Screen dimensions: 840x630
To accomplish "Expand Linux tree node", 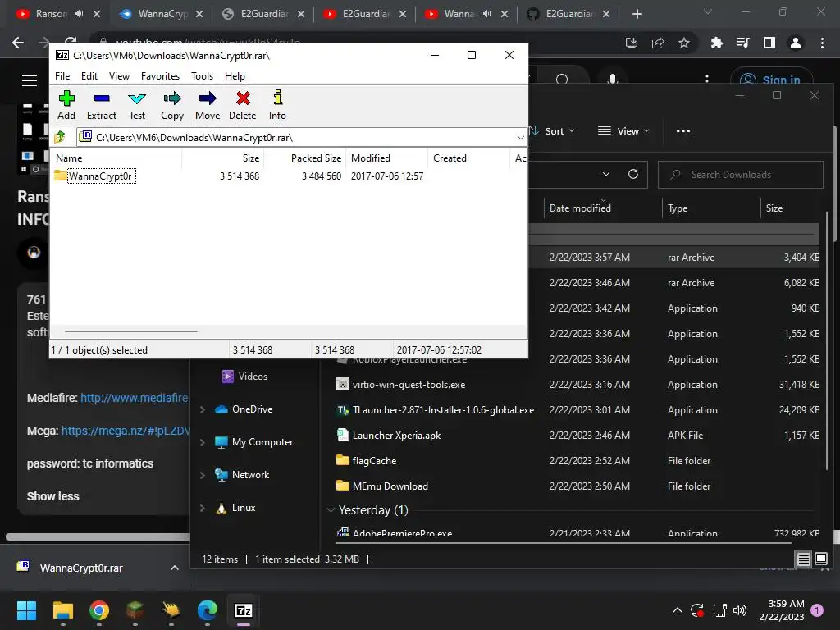I will click(203, 508).
